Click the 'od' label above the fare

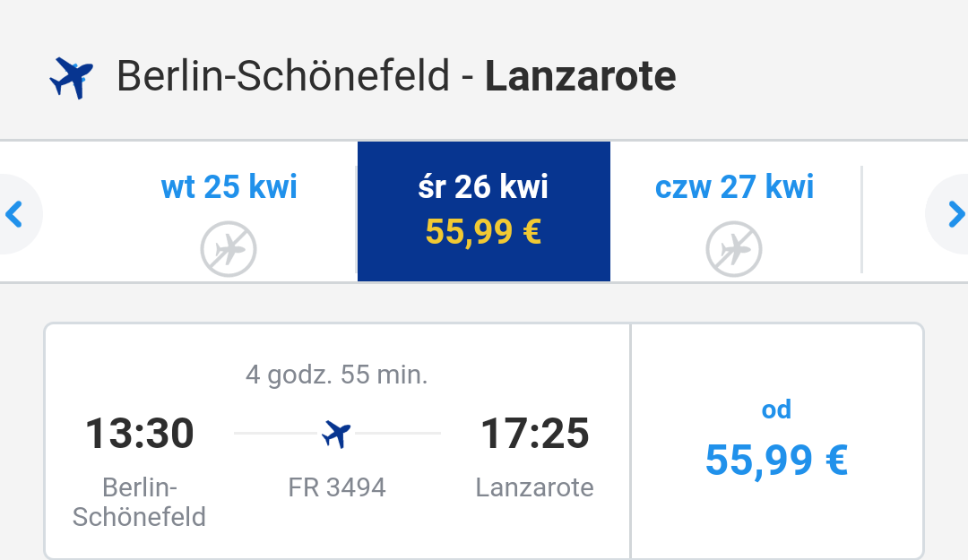point(776,409)
